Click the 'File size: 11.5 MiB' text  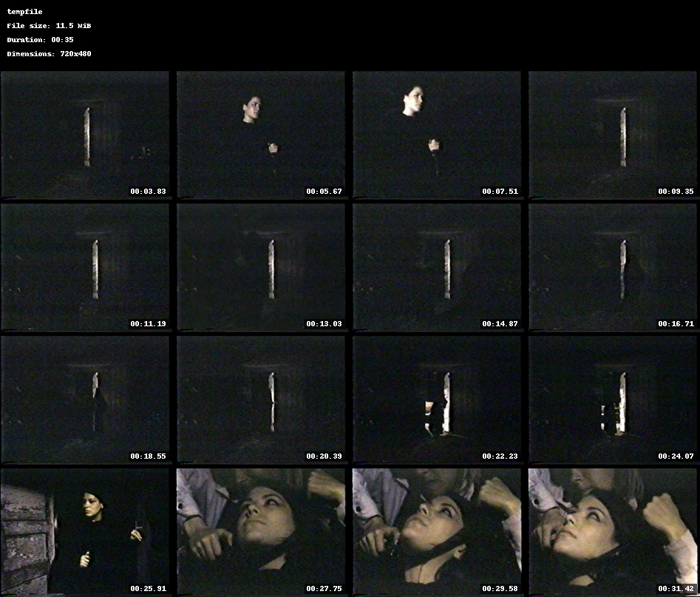tap(49, 25)
